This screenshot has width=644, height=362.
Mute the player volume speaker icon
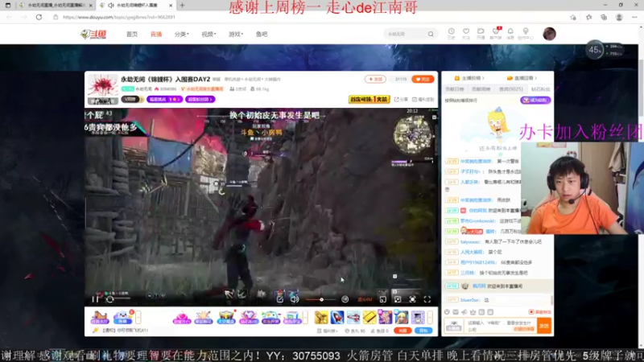(295, 299)
